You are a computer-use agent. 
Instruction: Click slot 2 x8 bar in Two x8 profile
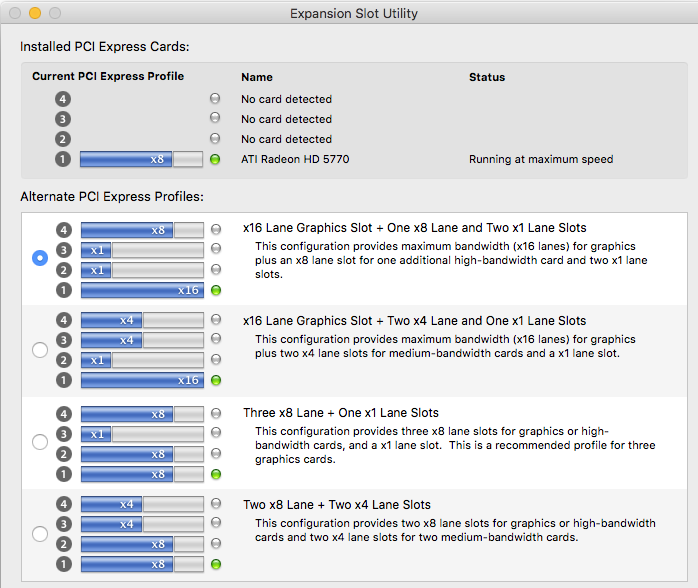point(127,544)
